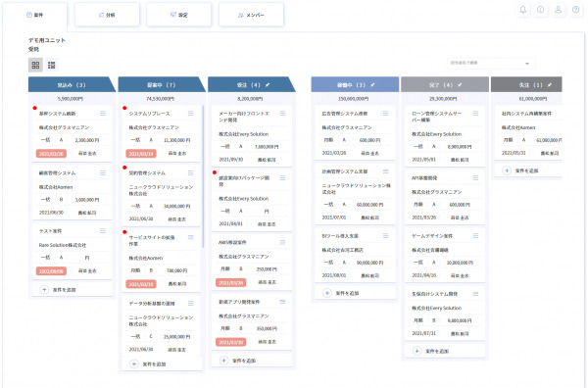Click Rare Solution株式会社 company name
The width and height of the screenshot is (588, 388).
[x=63, y=245]
